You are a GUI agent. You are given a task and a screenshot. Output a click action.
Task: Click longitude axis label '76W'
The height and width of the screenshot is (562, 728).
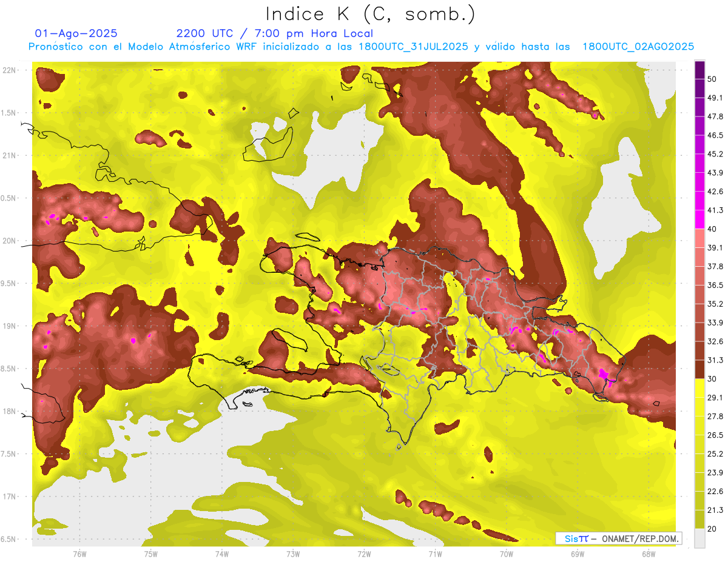point(79,554)
